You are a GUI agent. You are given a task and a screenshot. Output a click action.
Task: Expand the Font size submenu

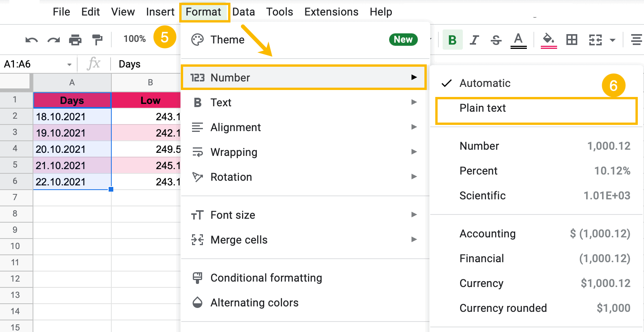click(x=305, y=215)
